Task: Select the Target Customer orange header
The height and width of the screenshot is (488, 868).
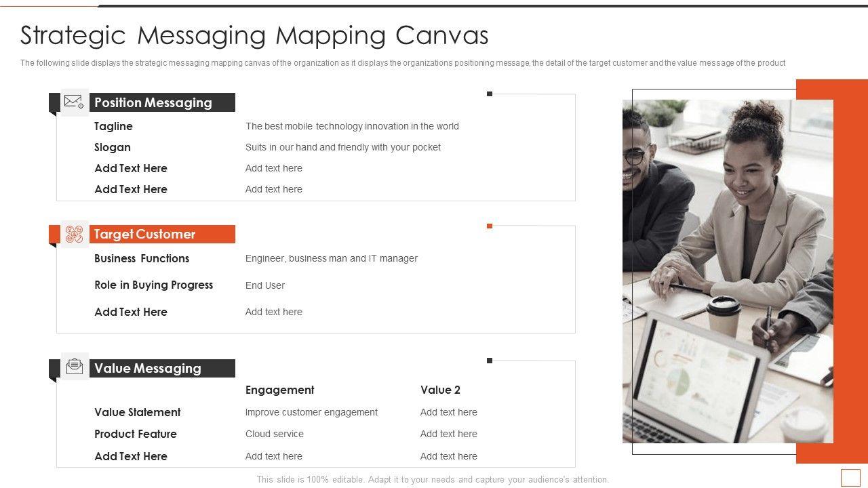Action: click(145, 235)
